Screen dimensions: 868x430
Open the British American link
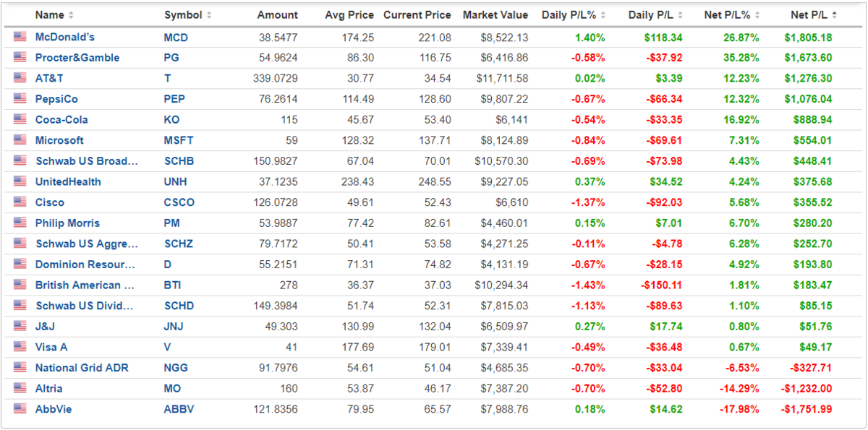click(x=85, y=285)
